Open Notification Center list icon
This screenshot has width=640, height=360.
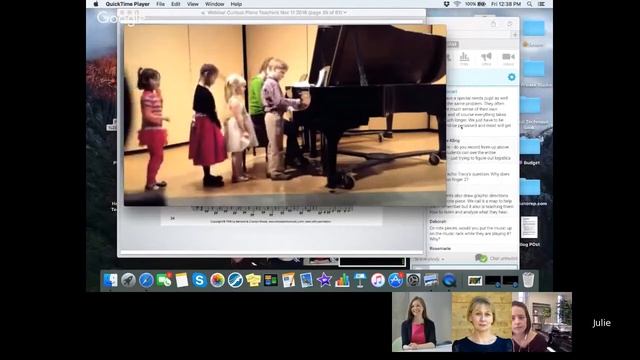(542, 4)
